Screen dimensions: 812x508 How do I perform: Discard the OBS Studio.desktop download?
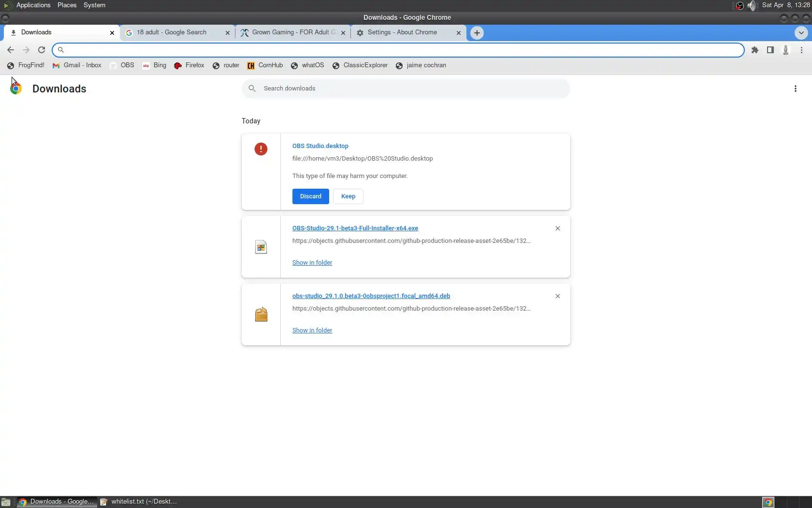pyautogui.click(x=311, y=196)
